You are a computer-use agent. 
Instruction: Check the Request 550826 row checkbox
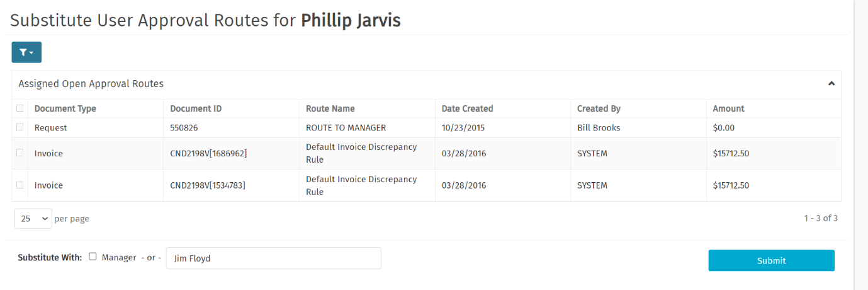tap(20, 127)
